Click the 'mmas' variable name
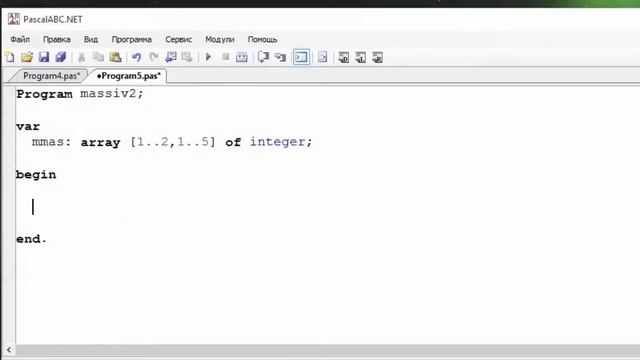640x360 pixels. coord(48,142)
